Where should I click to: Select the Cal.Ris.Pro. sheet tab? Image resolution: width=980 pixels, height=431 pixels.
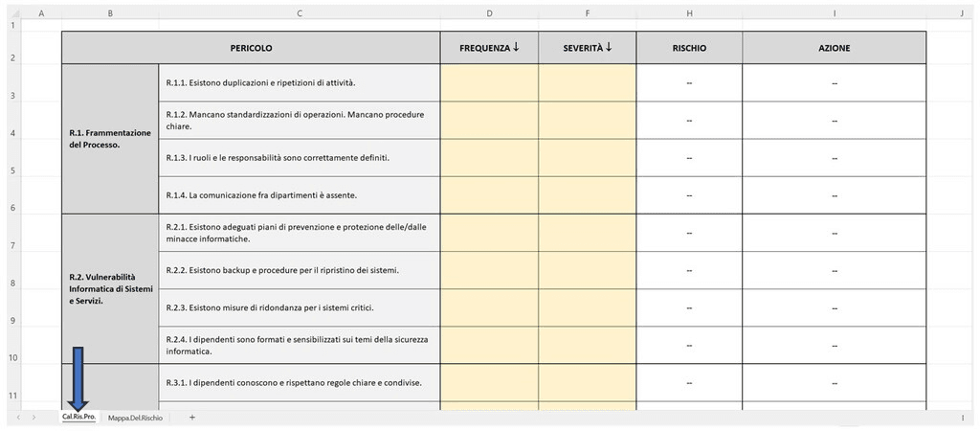tap(78, 418)
